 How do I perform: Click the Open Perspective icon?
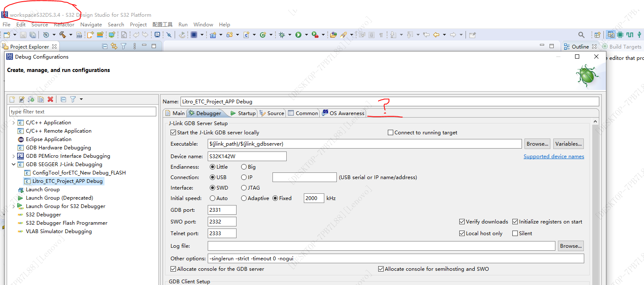(597, 35)
